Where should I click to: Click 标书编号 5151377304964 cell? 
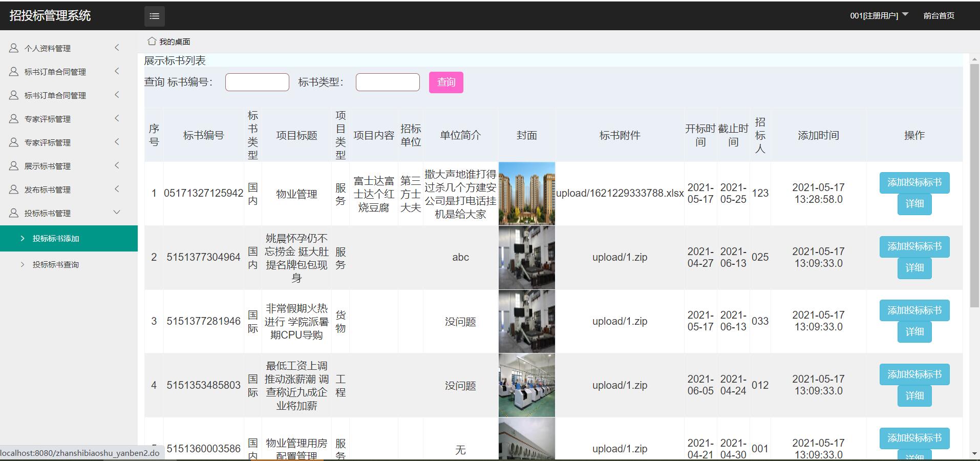[203, 257]
